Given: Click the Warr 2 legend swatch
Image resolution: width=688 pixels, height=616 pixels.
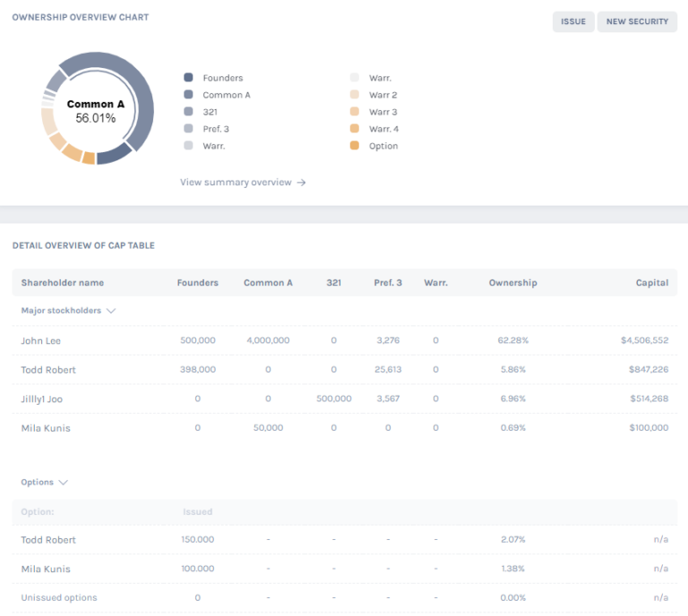Looking at the screenshot, I should [355, 95].
